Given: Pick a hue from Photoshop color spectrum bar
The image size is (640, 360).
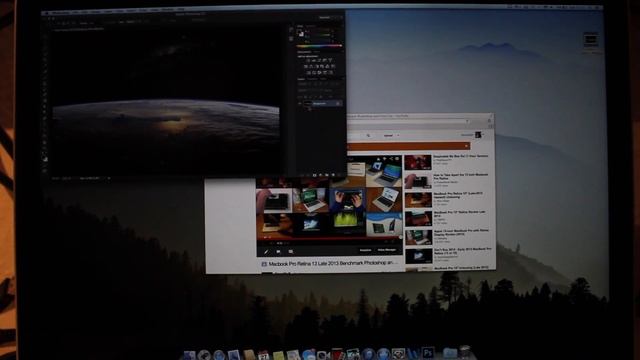Looking at the screenshot, I should [x=319, y=46].
